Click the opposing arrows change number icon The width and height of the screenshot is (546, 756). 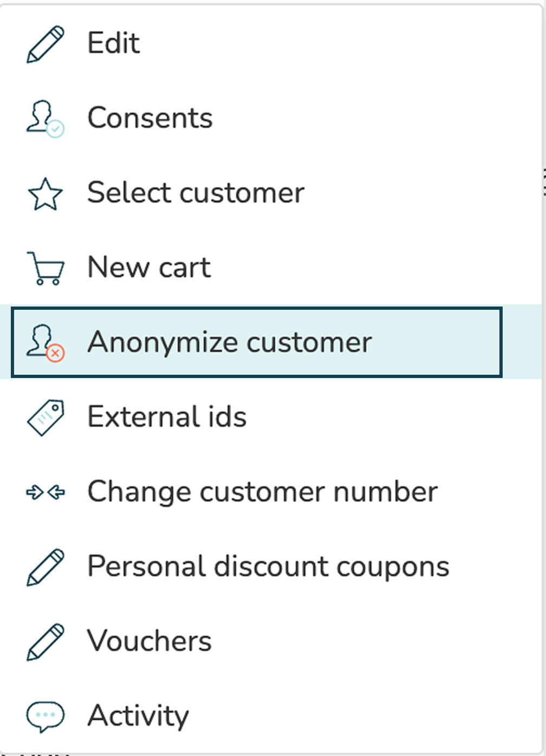coord(45,492)
